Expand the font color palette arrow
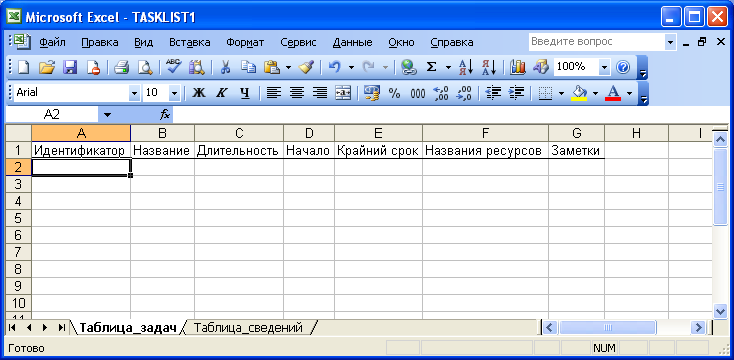 (630, 93)
